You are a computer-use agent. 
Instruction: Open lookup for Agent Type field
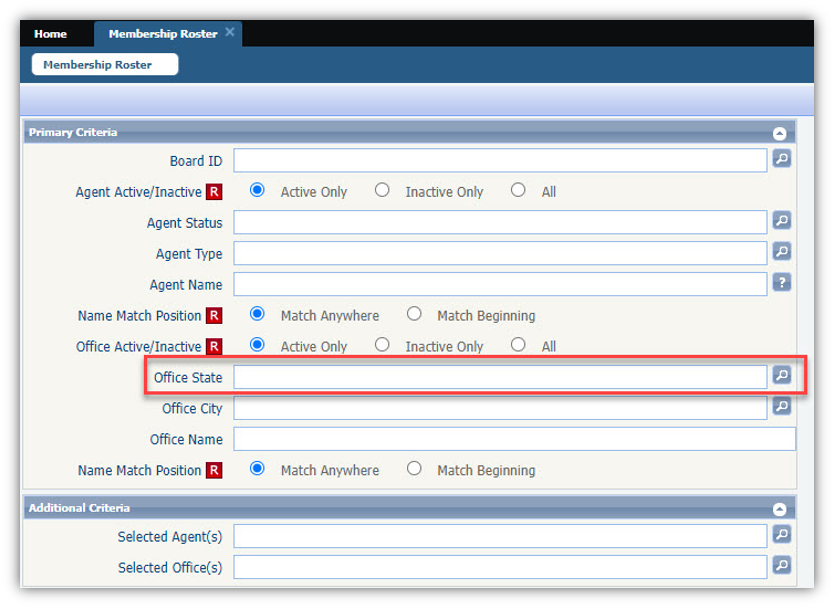pos(781,251)
